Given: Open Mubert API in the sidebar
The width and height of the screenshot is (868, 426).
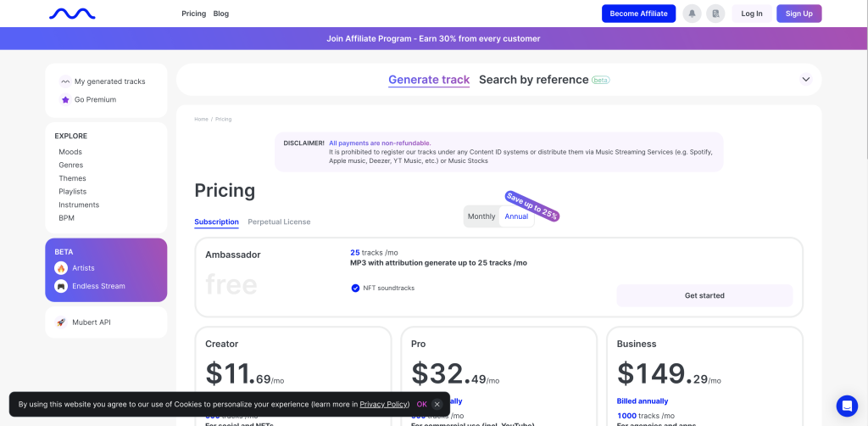Looking at the screenshot, I should coord(92,322).
